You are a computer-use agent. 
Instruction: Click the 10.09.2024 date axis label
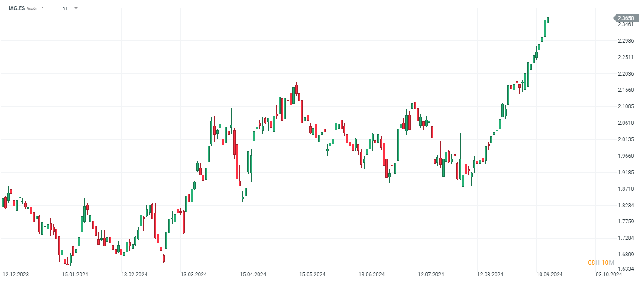coord(549,275)
